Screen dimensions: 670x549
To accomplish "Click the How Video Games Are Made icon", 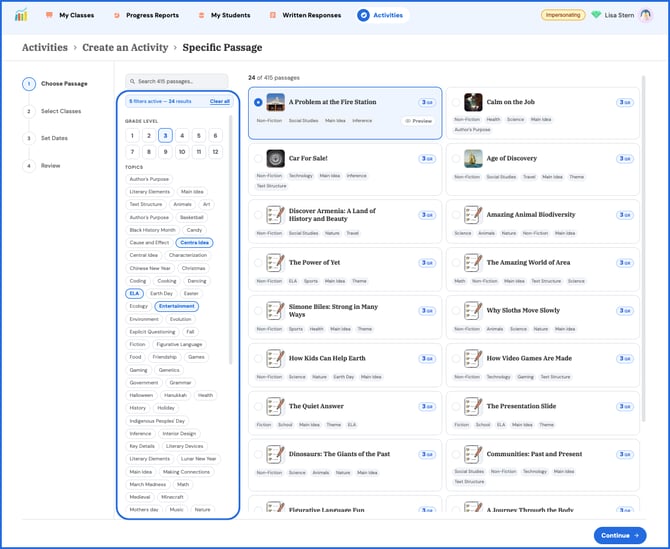I will (473, 358).
